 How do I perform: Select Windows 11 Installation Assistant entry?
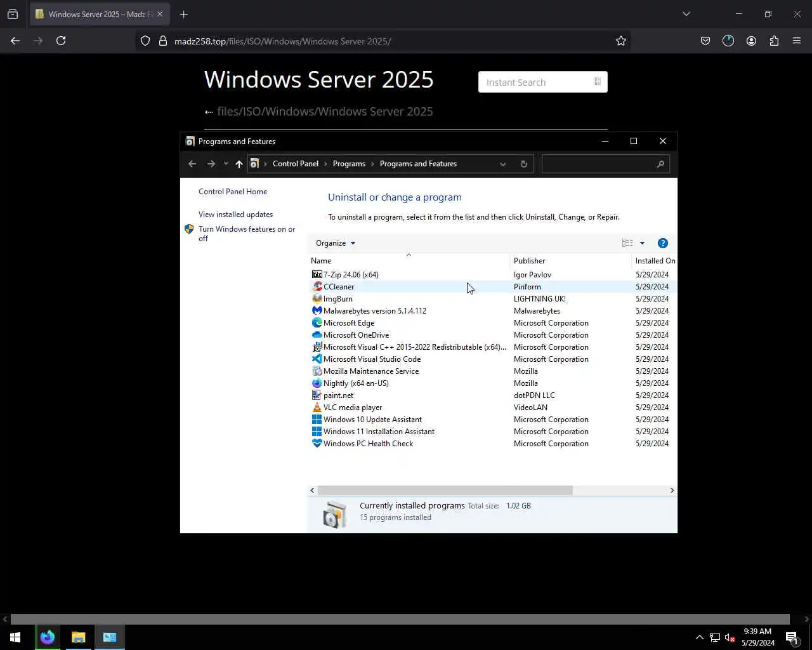coord(379,432)
